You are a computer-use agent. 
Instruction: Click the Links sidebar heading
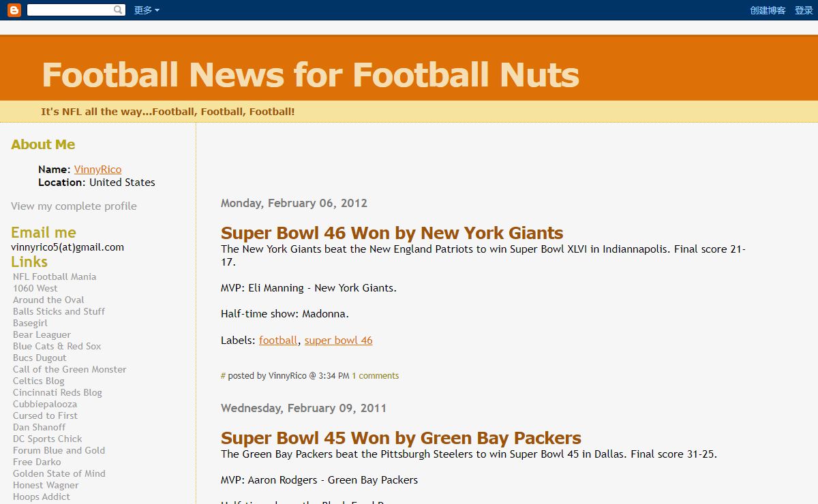[29, 262]
